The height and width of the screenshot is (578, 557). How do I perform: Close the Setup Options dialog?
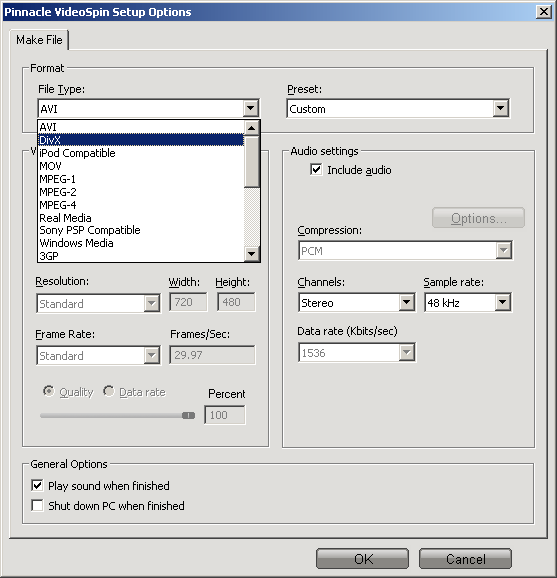pyautogui.click(x=544, y=12)
